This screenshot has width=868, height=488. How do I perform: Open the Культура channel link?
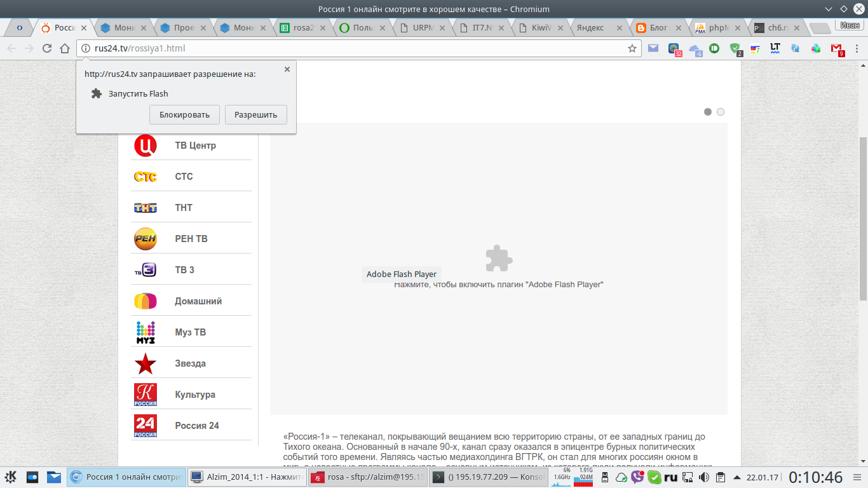coord(195,395)
